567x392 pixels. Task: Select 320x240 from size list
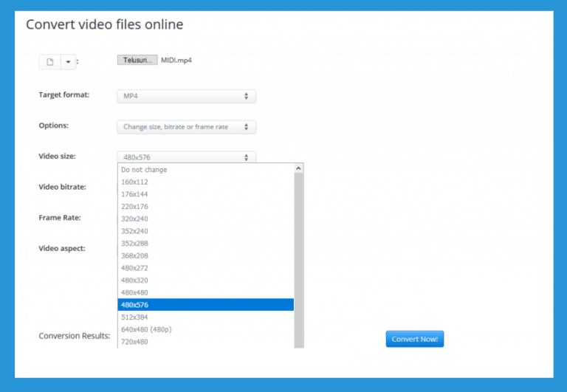pyautogui.click(x=206, y=219)
